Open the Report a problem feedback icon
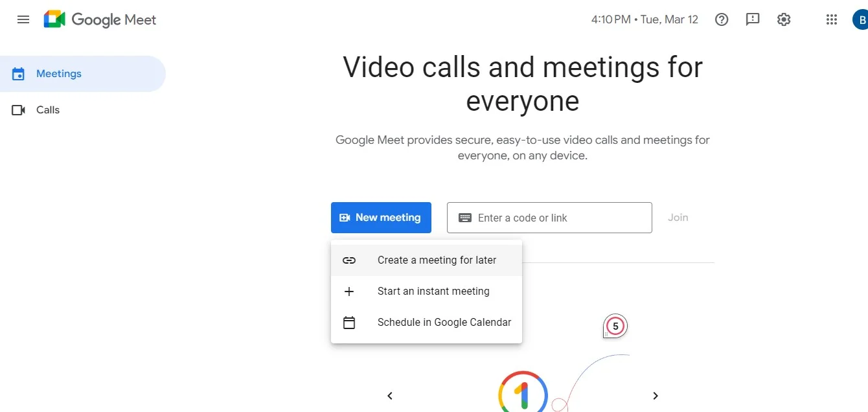 [753, 19]
